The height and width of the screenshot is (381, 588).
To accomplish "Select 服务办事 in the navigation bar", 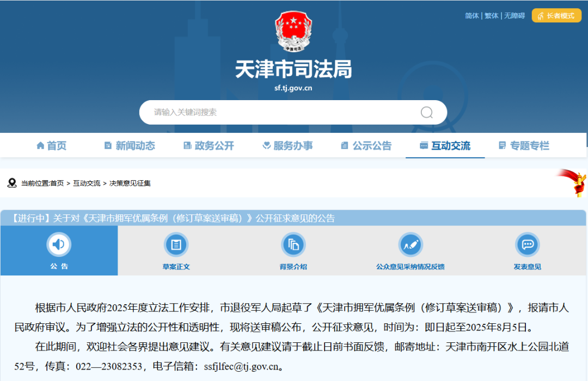I will (287, 146).
